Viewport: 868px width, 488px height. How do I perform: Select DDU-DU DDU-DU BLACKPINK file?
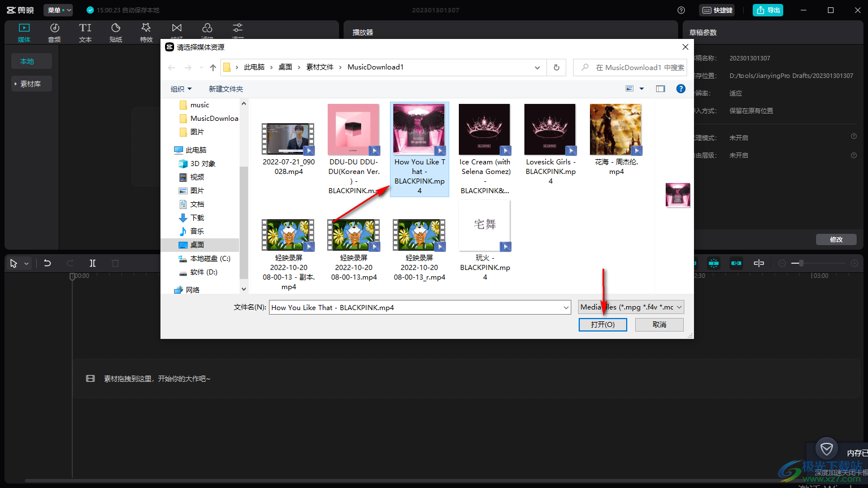click(x=354, y=150)
